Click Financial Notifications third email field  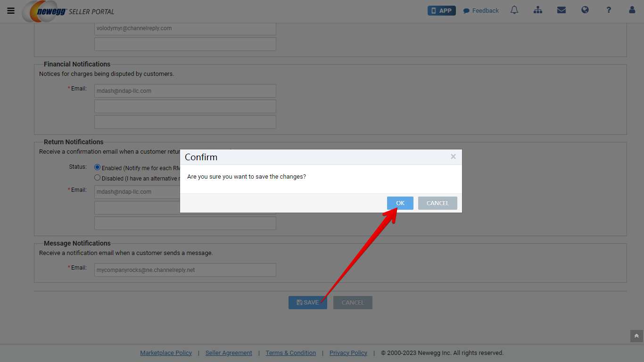click(x=185, y=122)
